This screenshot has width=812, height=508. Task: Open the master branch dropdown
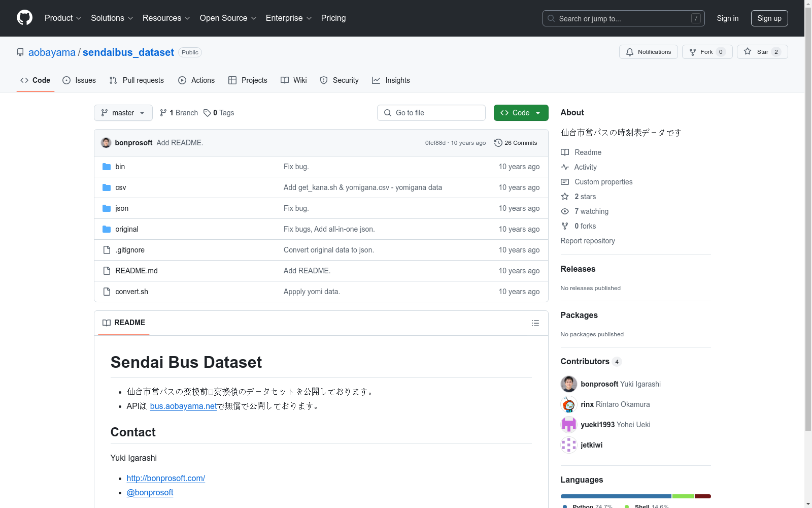[x=123, y=113]
